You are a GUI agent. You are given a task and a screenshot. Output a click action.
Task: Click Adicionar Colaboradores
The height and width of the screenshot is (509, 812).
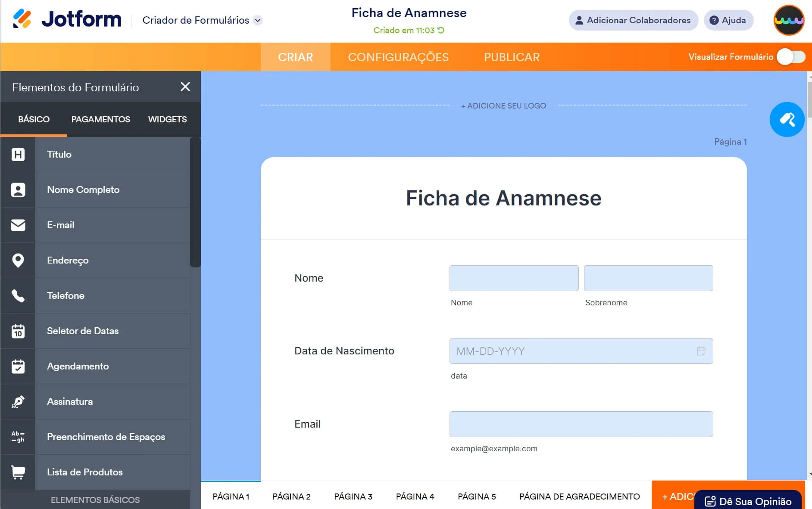point(634,20)
